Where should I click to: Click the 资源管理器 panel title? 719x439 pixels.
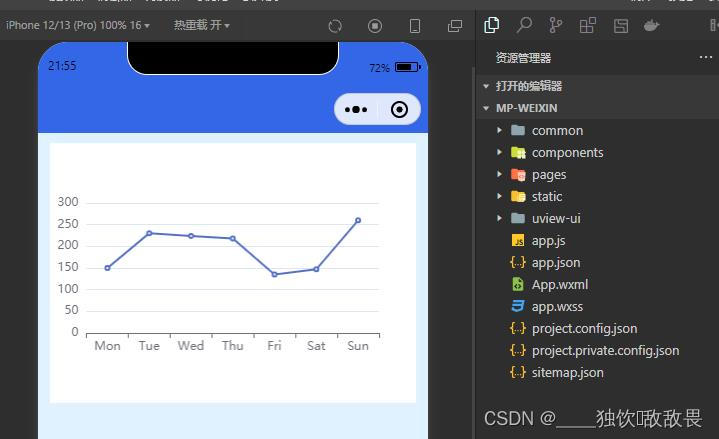(x=523, y=58)
